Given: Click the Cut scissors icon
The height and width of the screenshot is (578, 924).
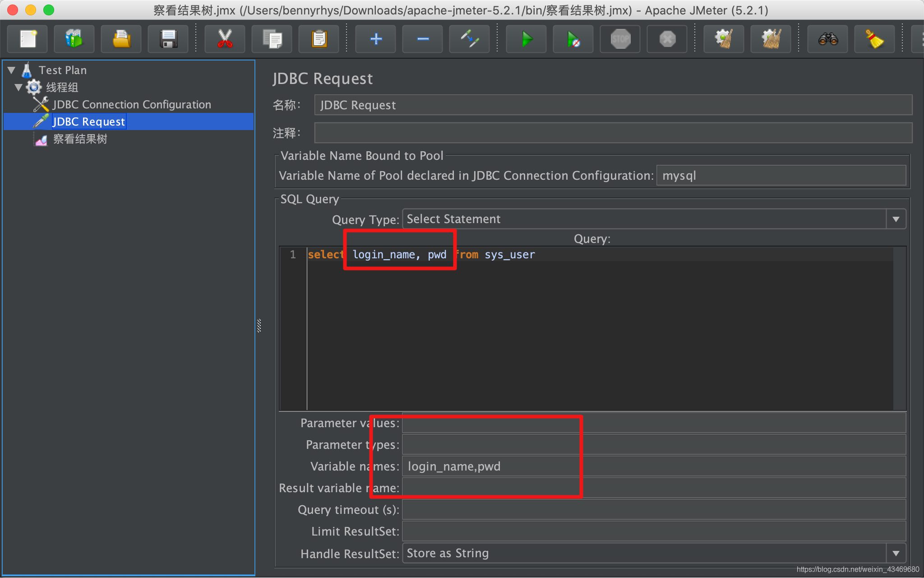Looking at the screenshot, I should pos(225,39).
